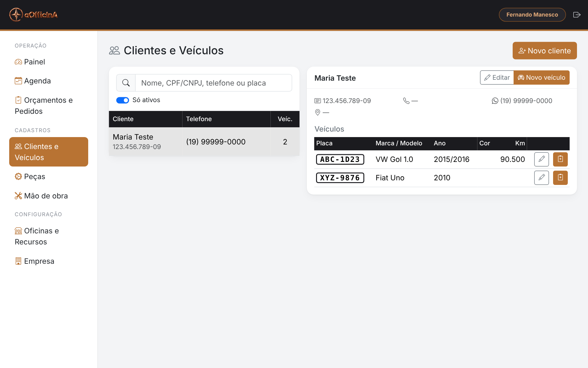Click Editar for Maria Teste

[x=497, y=78]
